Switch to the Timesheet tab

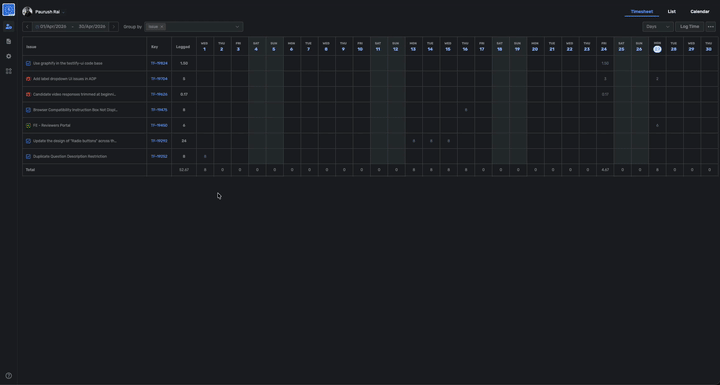point(641,11)
